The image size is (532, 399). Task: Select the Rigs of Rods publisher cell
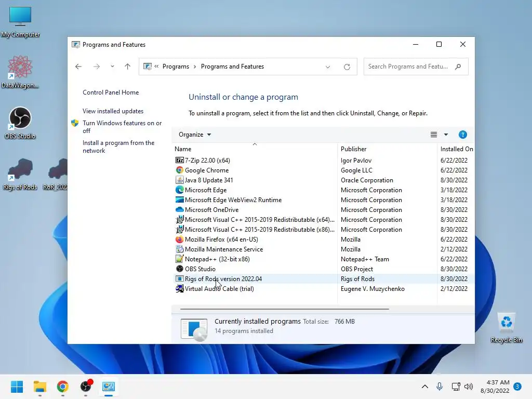click(357, 278)
